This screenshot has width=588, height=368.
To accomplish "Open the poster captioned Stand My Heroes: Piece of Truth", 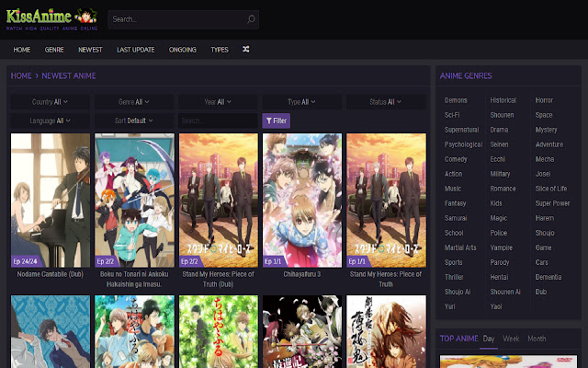I will [386, 201].
